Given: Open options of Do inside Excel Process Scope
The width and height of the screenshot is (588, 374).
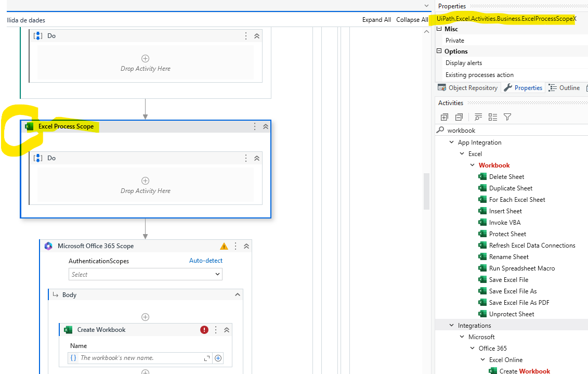Looking at the screenshot, I should [245, 158].
